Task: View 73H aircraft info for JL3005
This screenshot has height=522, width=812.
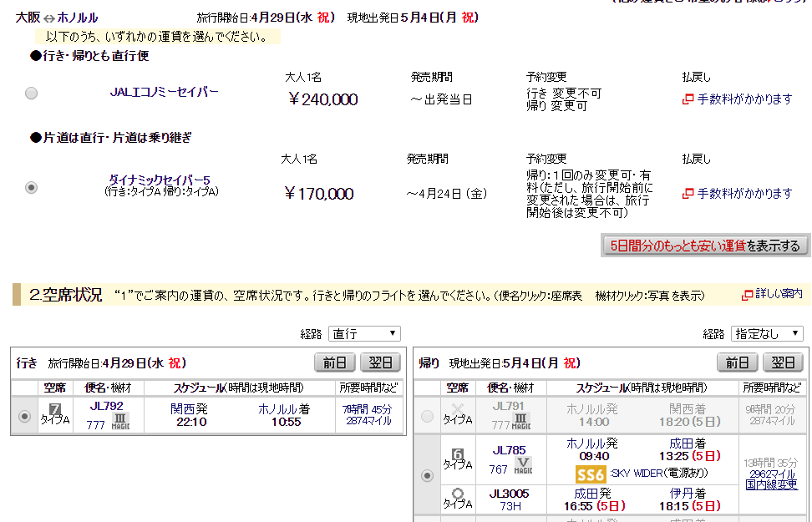Action: pyautogui.click(x=510, y=506)
